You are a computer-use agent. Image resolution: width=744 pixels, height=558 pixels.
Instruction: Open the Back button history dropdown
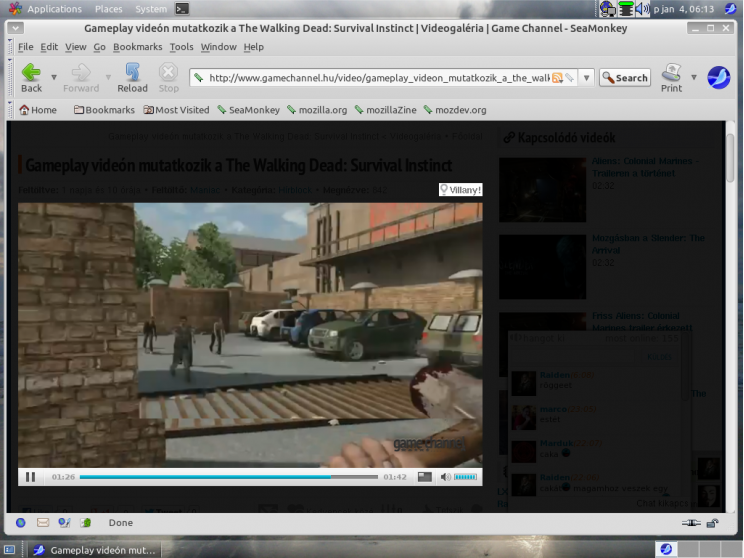[x=54, y=77]
